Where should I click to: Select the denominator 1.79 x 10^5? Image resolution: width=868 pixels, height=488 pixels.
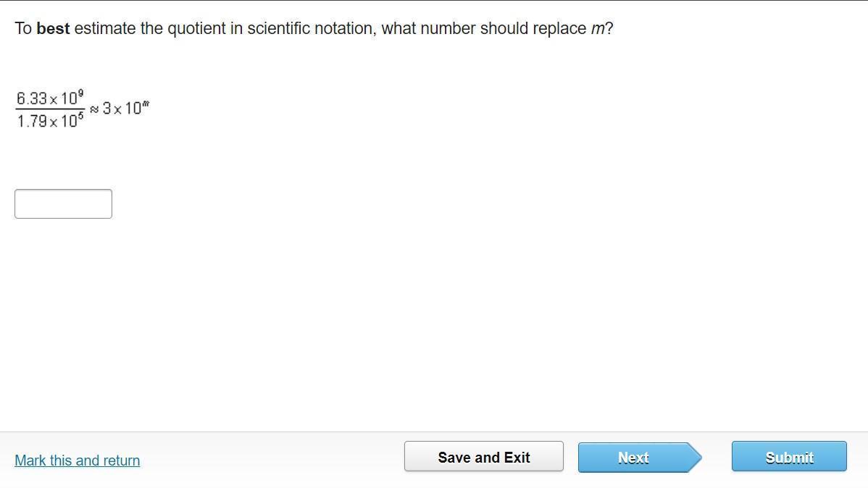click(x=50, y=121)
